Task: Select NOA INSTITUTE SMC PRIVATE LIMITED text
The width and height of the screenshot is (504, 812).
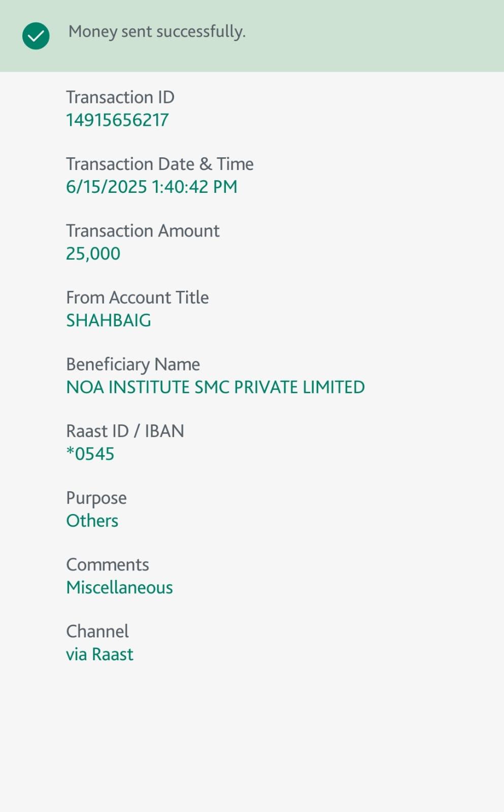Action: tap(215, 387)
